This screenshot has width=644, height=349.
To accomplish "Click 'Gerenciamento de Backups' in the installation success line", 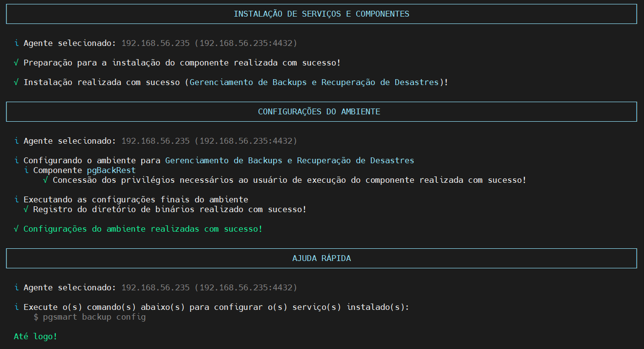I will click(248, 82).
